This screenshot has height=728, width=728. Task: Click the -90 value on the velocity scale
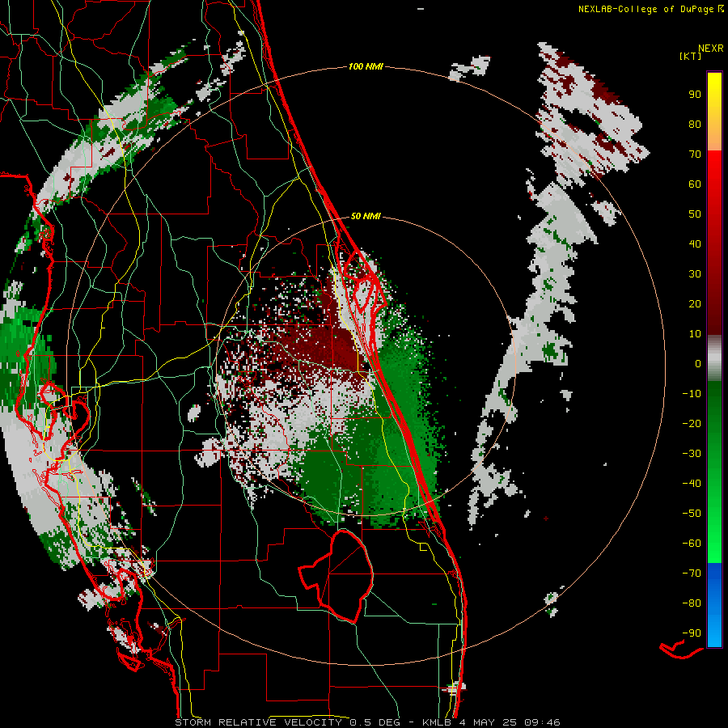point(692,633)
